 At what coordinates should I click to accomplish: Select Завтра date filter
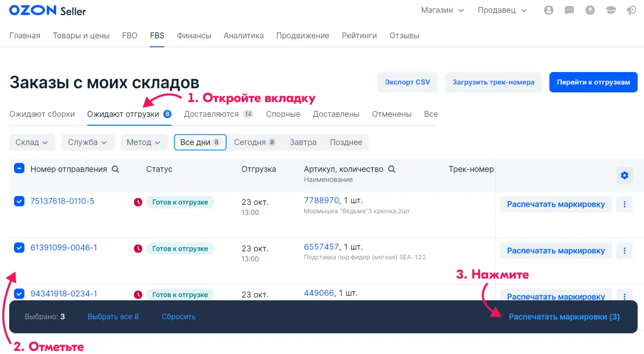303,142
